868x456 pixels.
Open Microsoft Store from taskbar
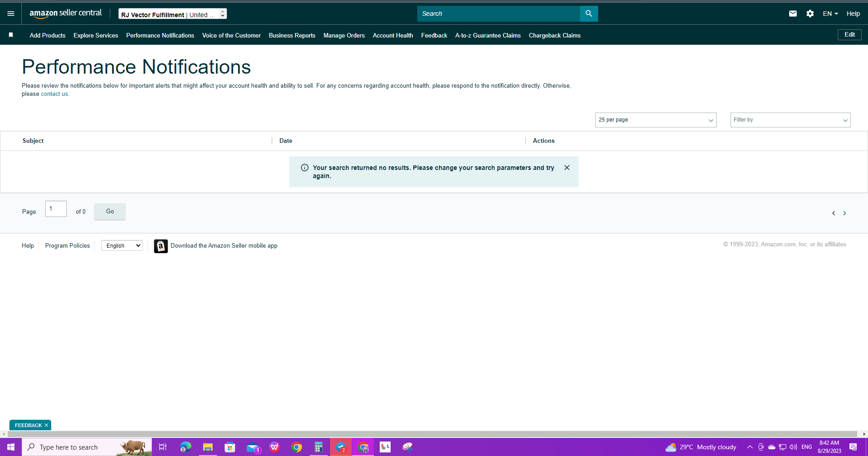click(230, 447)
